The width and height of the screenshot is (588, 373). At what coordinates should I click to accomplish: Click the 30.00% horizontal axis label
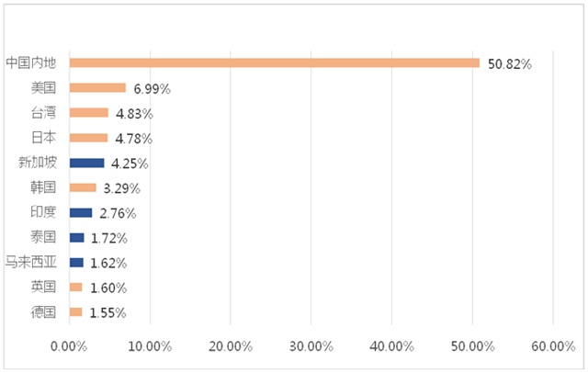[311, 346]
